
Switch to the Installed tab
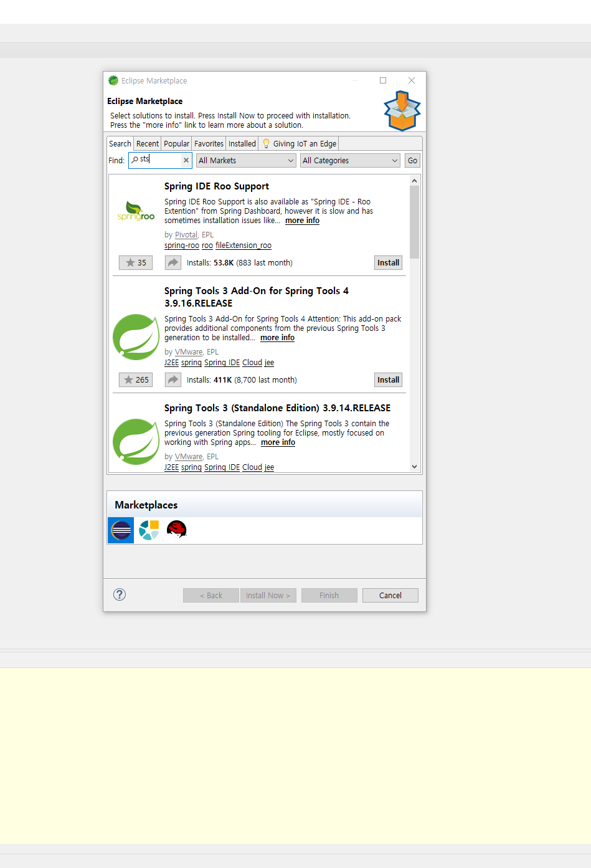tap(242, 144)
